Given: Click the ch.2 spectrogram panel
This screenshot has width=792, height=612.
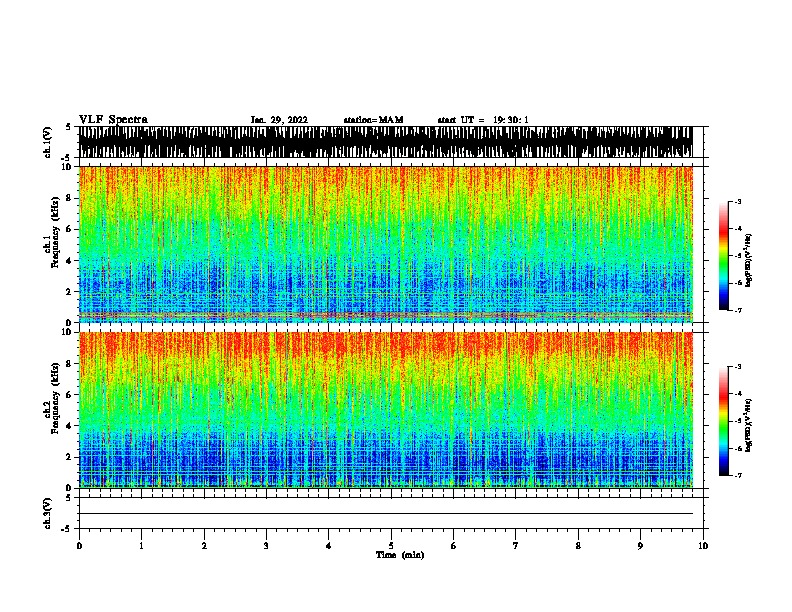Looking at the screenshot, I should 386,410.
